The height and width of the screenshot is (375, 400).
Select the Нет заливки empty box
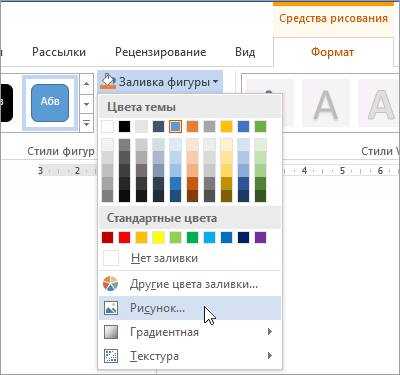click(111, 258)
